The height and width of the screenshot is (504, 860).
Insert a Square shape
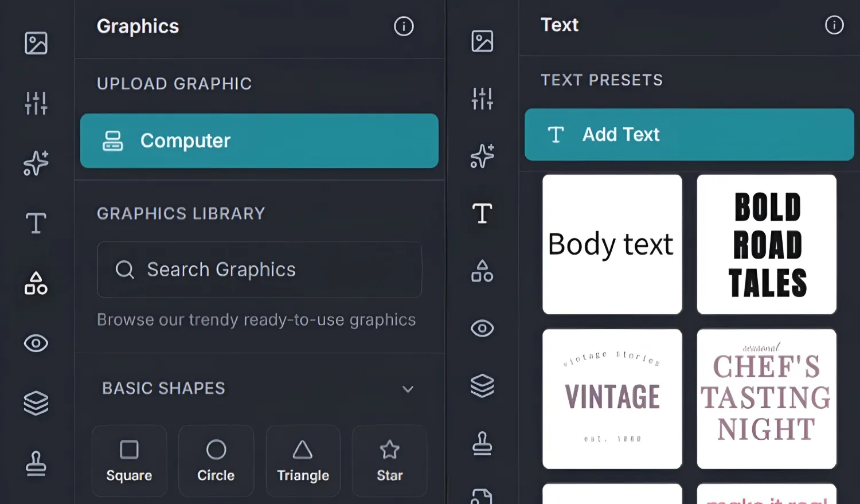click(x=129, y=460)
